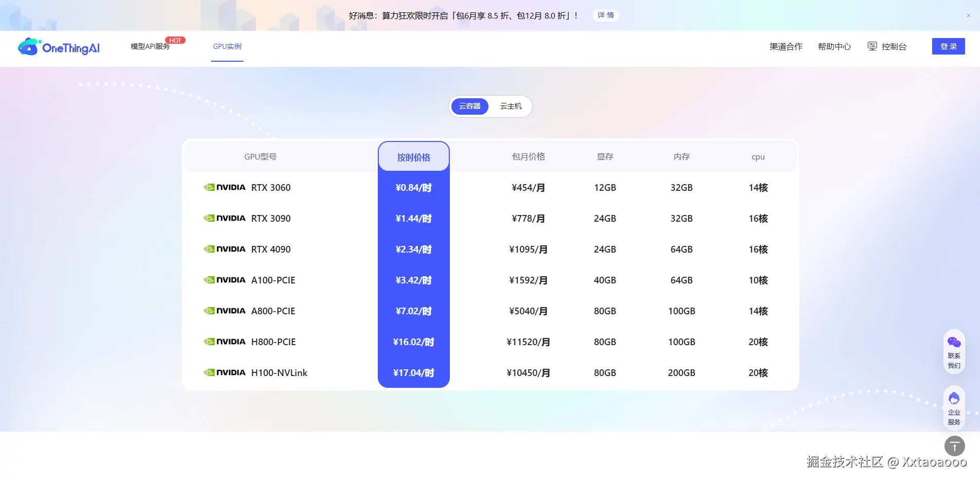
Task: Click the ¥778/月 monthly price
Action: click(529, 219)
